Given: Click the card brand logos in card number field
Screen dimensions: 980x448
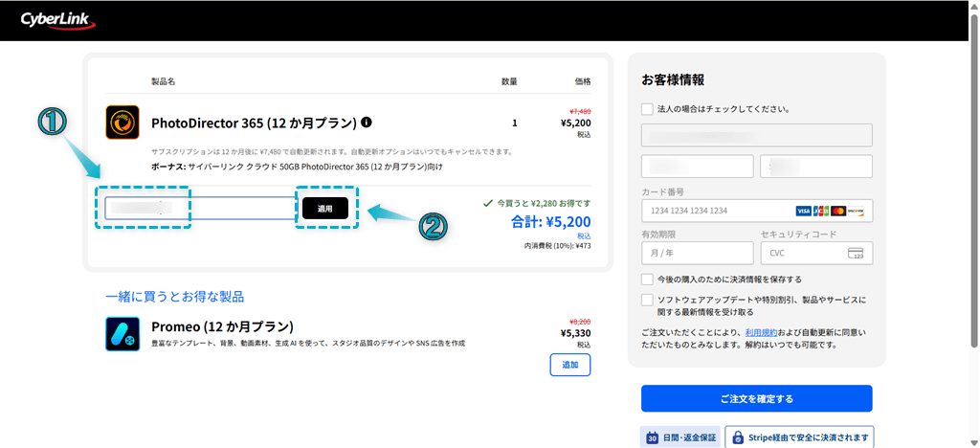Looking at the screenshot, I should click(x=830, y=212).
